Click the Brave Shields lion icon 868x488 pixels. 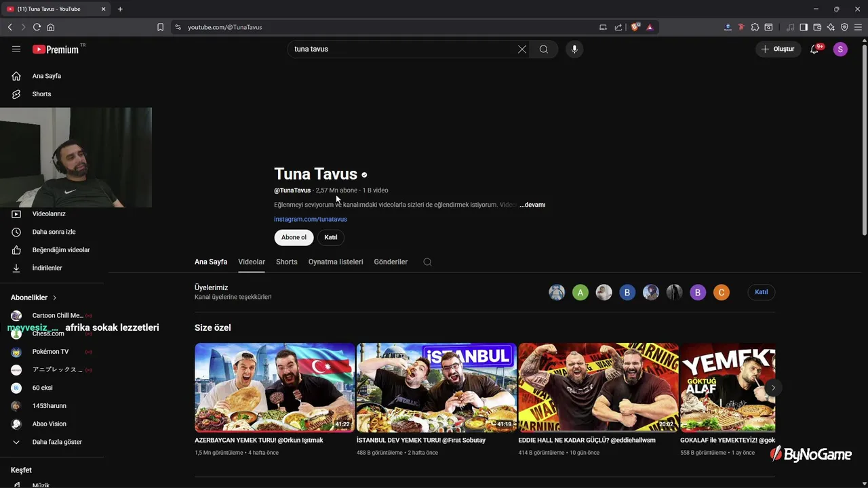(x=635, y=27)
